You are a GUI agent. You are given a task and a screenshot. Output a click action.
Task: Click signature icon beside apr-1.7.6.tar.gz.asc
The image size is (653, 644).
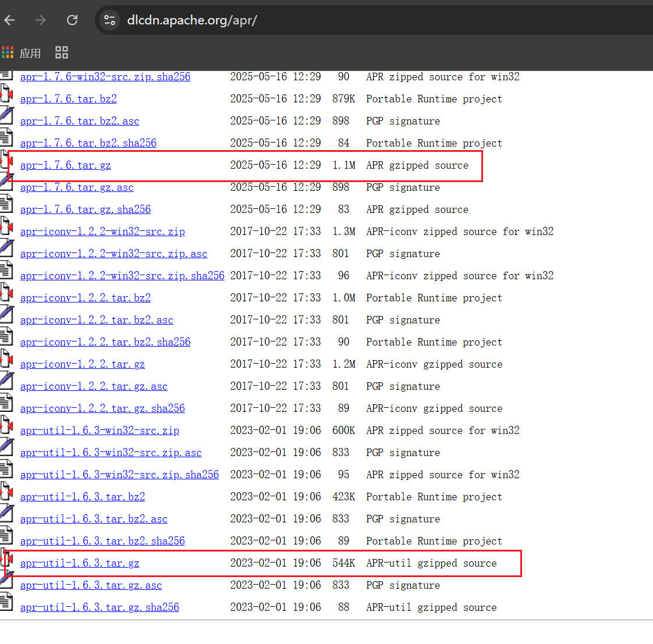[6, 182]
